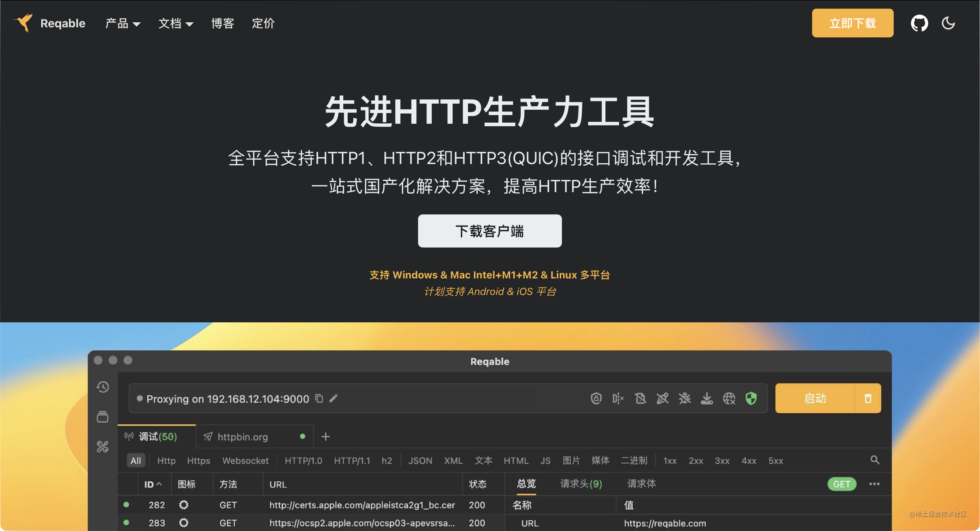Expand the 产品 dropdown menu
980x531 pixels.
(x=123, y=24)
